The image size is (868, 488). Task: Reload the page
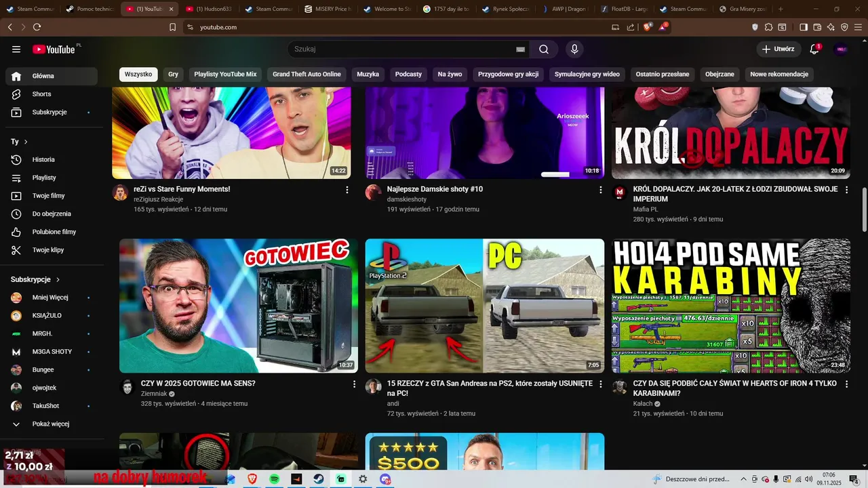click(x=37, y=27)
